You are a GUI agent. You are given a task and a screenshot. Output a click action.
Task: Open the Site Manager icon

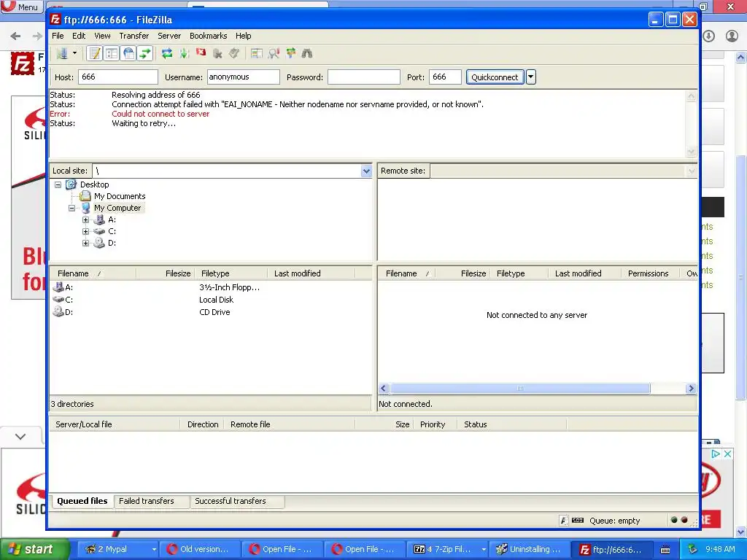tap(62, 53)
